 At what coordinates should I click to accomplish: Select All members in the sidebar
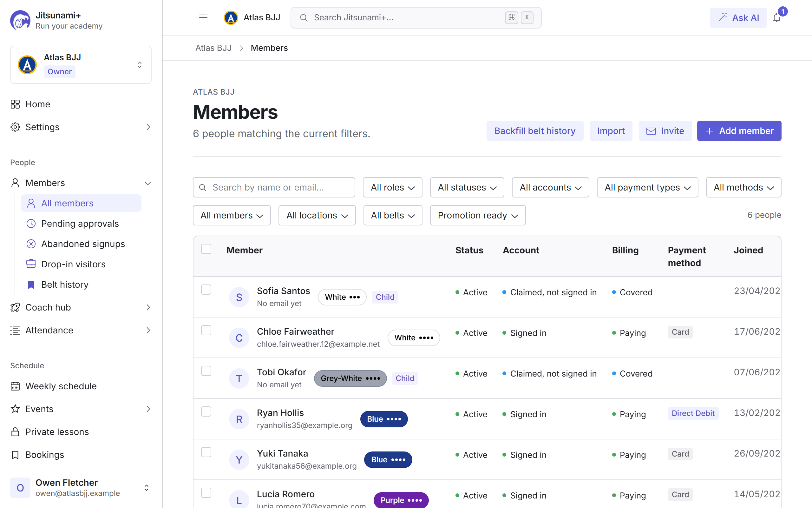coord(81,203)
